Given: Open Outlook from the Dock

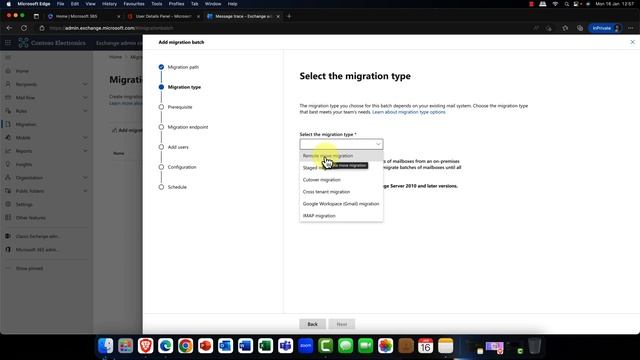Looking at the screenshot, I should tap(225, 346).
